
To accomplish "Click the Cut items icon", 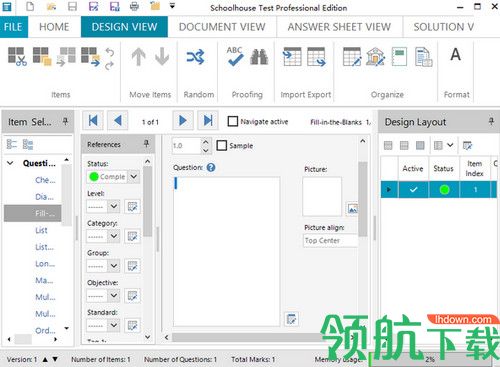I will [x=17, y=56].
